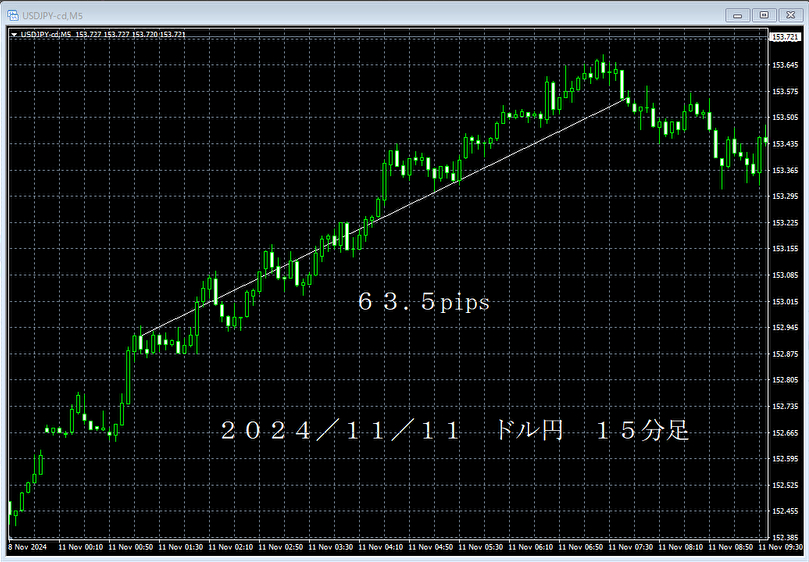
Task: Click price axis label 153.295
Action: click(x=785, y=196)
